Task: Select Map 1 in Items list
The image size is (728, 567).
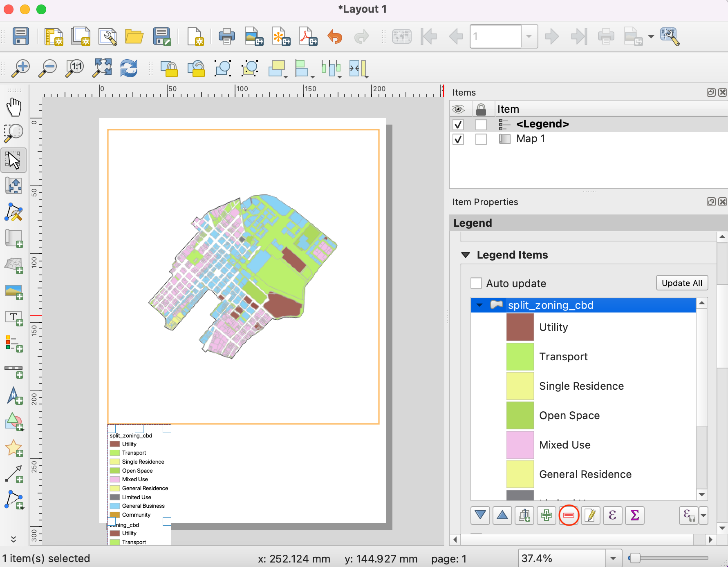Action: coord(530,139)
